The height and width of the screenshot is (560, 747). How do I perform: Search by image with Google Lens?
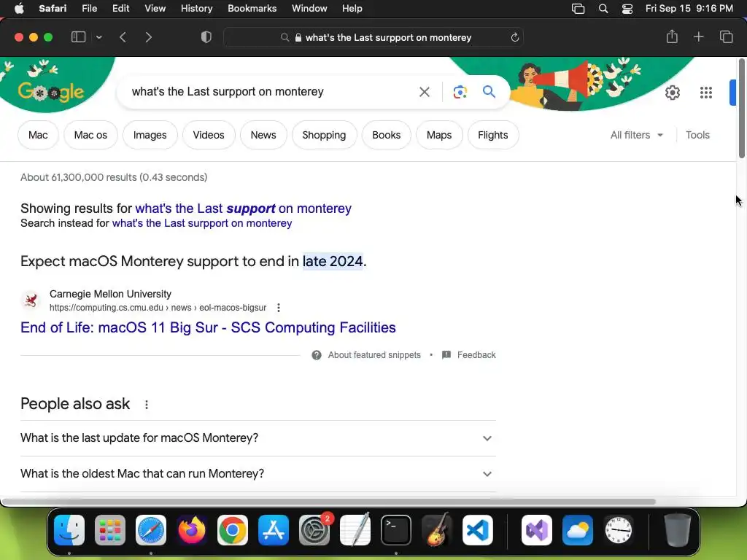coord(460,91)
